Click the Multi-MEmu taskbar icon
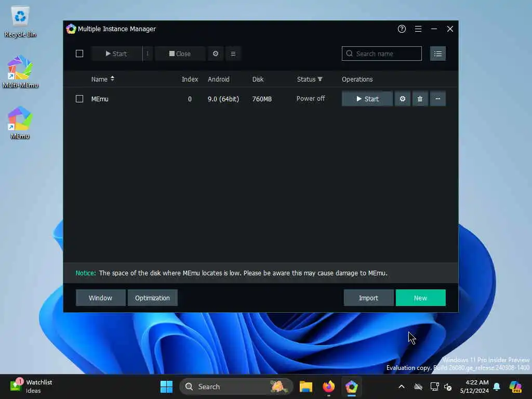This screenshot has width=532, height=399. coord(352,387)
